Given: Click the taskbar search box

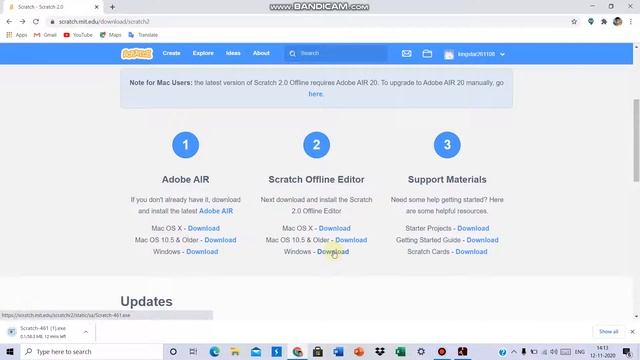Looking at the screenshot, I should coord(91,351).
